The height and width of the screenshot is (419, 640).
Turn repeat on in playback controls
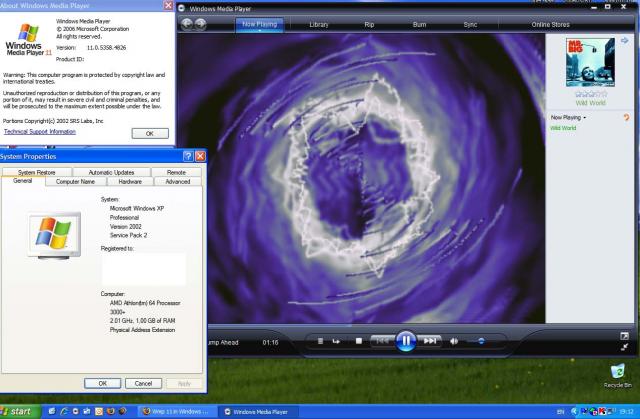pos(336,341)
